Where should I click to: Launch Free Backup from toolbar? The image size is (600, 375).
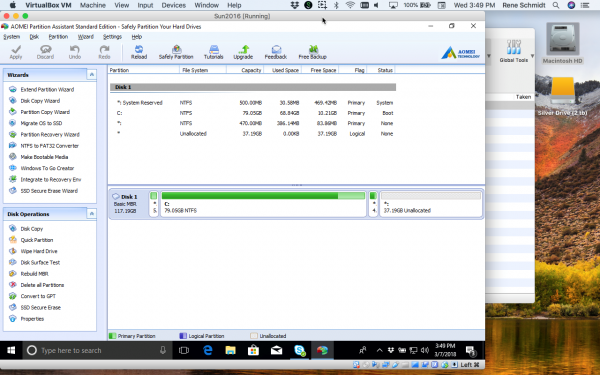point(313,52)
